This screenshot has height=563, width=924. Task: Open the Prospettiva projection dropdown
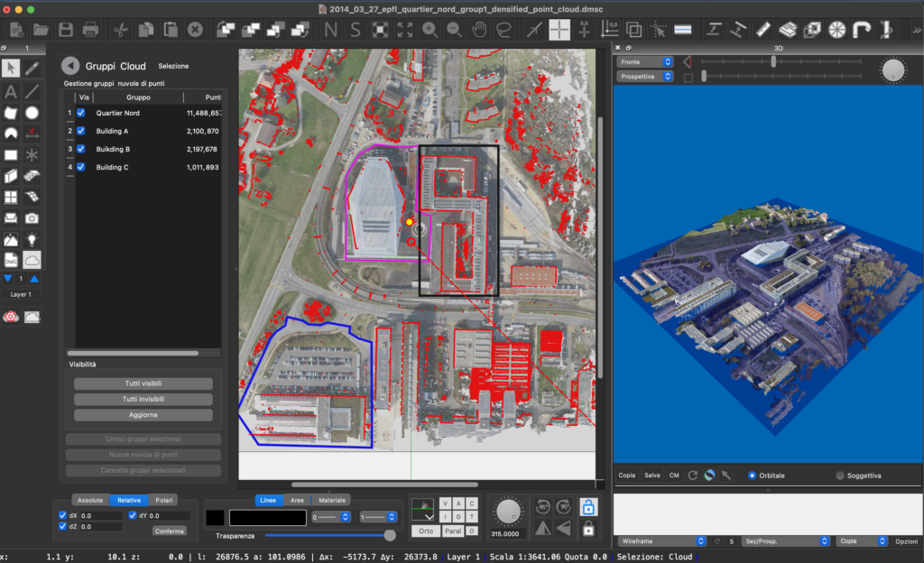click(644, 77)
